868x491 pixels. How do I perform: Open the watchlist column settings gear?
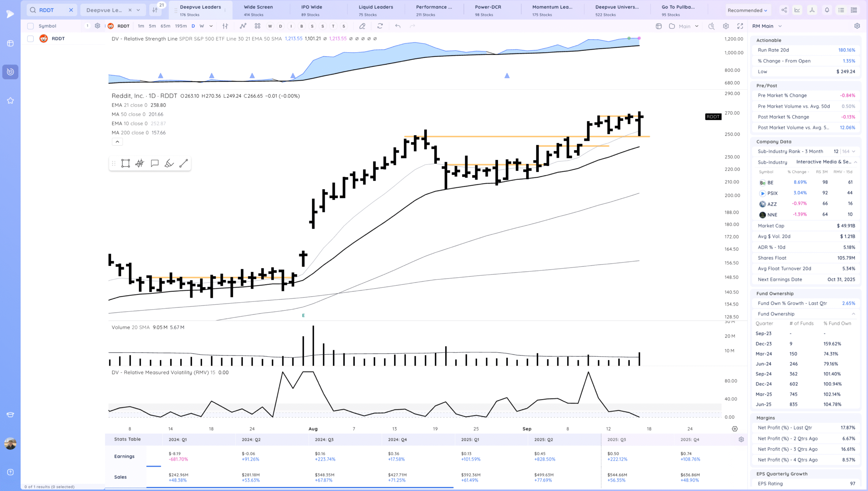pos(98,26)
